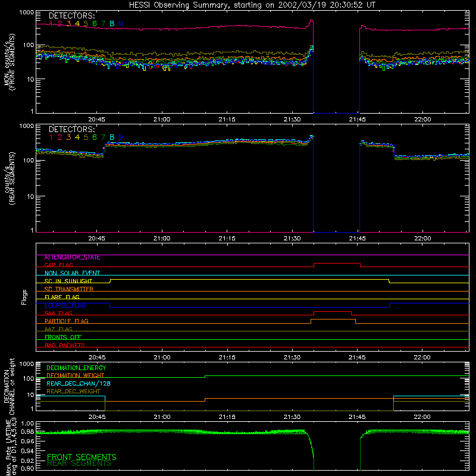Select the NON_SOLAR_EVENT flag label

72,273
